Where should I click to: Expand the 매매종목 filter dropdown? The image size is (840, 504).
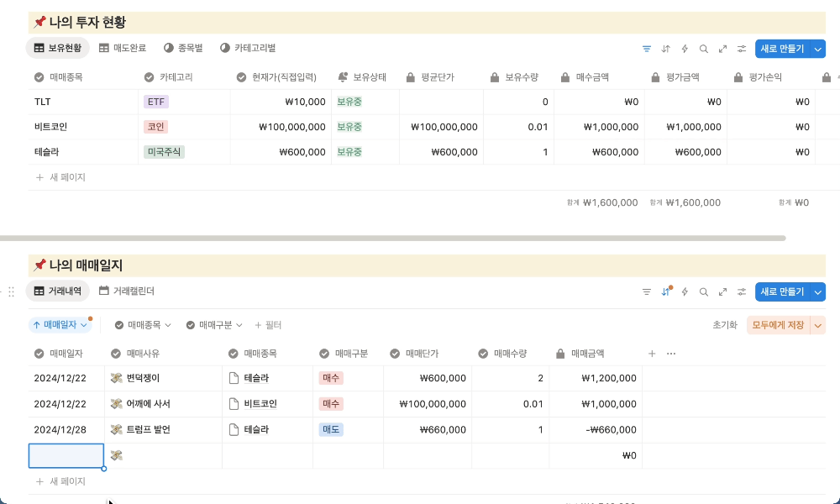pos(143,324)
